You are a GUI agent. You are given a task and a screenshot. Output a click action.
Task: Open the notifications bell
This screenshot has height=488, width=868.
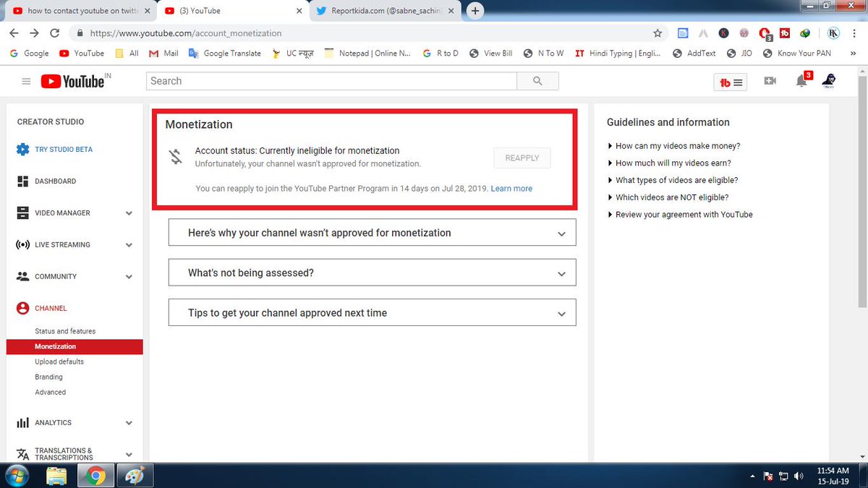point(802,80)
